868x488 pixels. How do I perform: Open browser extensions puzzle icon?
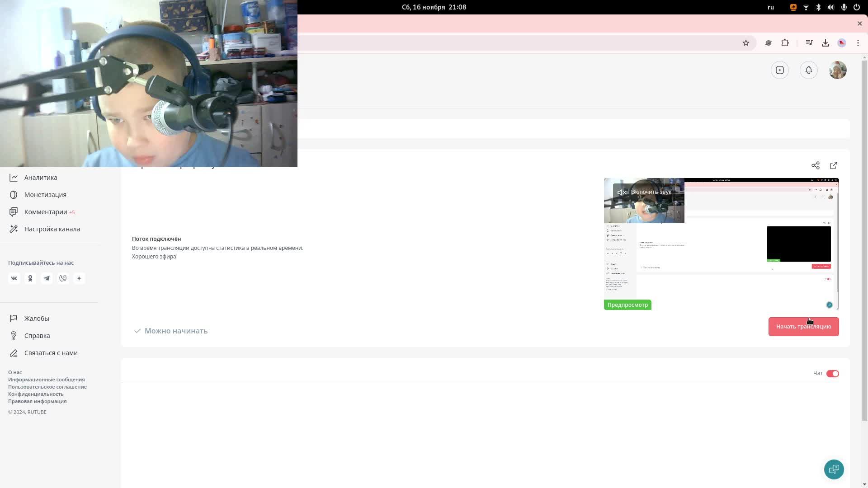coord(785,43)
